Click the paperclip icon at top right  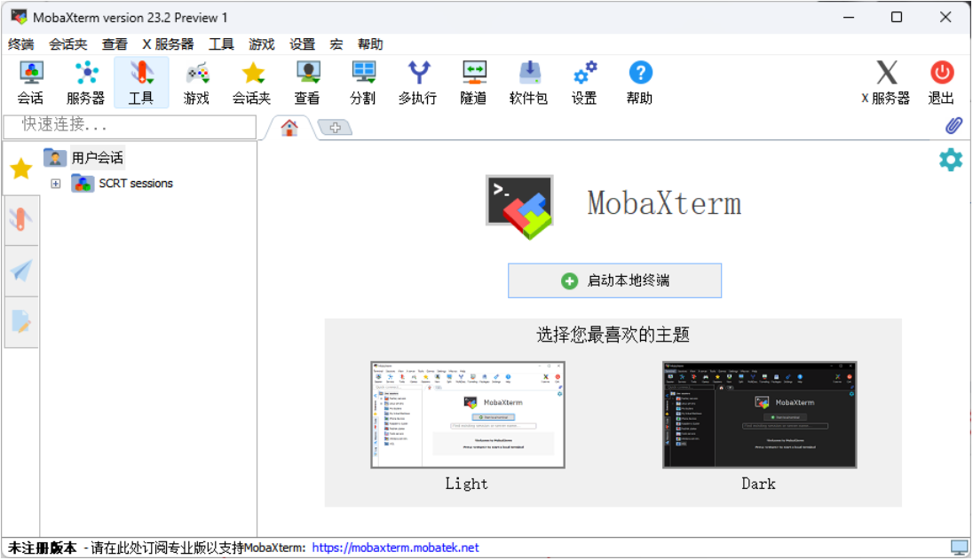click(953, 126)
